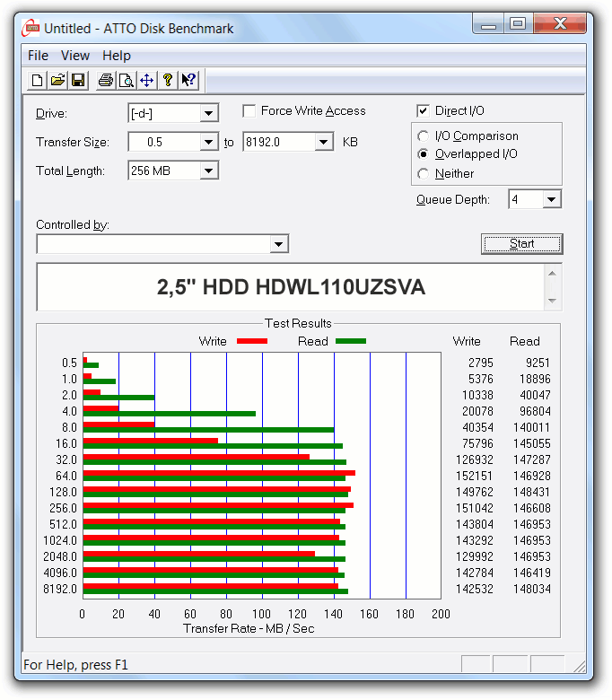Open the Controlled by dropdown

pyautogui.click(x=278, y=244)
